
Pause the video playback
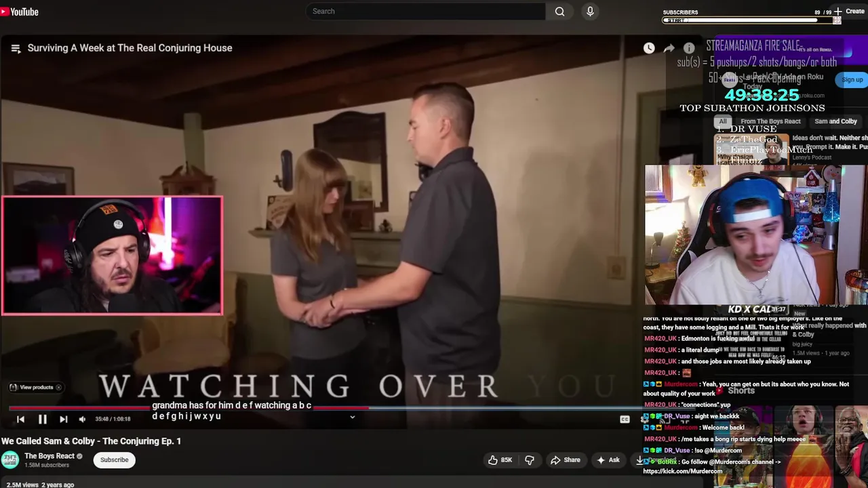pos(42,420)
